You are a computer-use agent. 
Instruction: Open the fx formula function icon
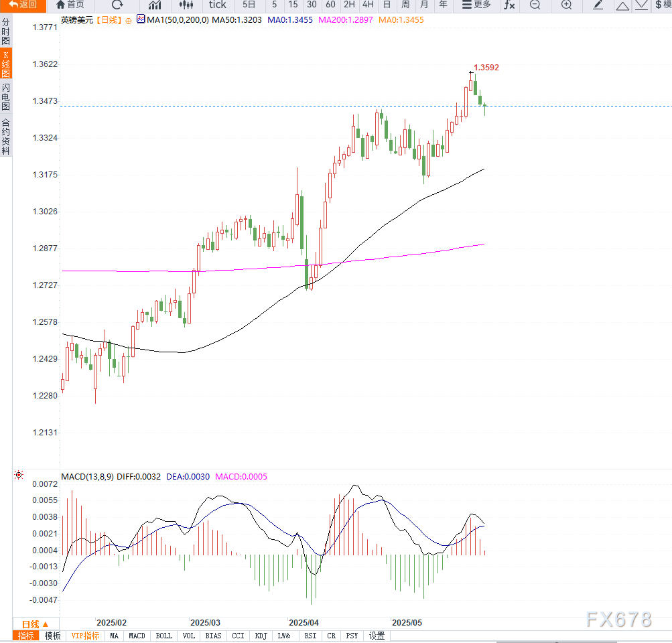tap(509, 5)
